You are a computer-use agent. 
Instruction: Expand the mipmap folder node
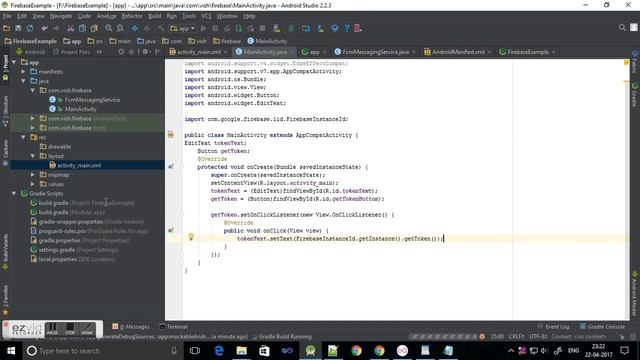click(x=33, y=175)
